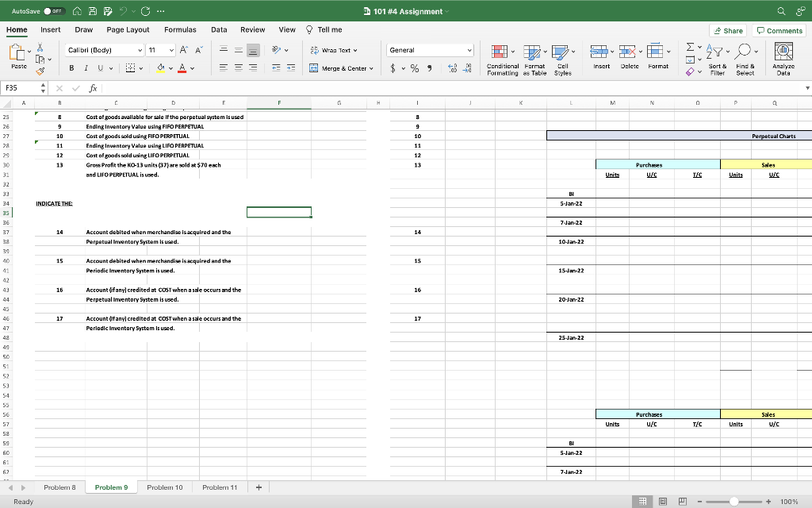Toggle center horizontal alignment
812x508 pixels.
[238, 67]
